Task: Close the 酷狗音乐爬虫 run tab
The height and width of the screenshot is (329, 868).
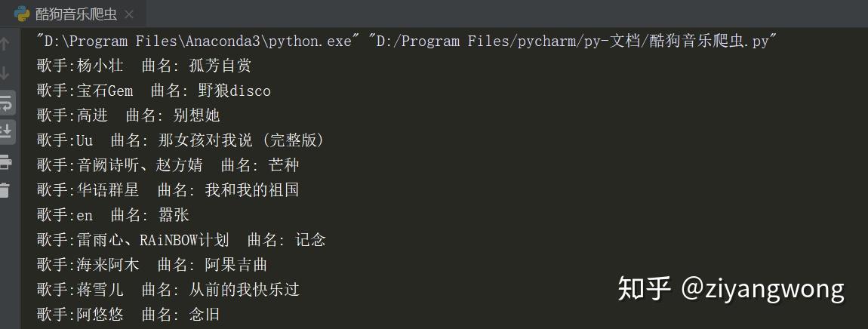Action: click(x=129, y=14)
